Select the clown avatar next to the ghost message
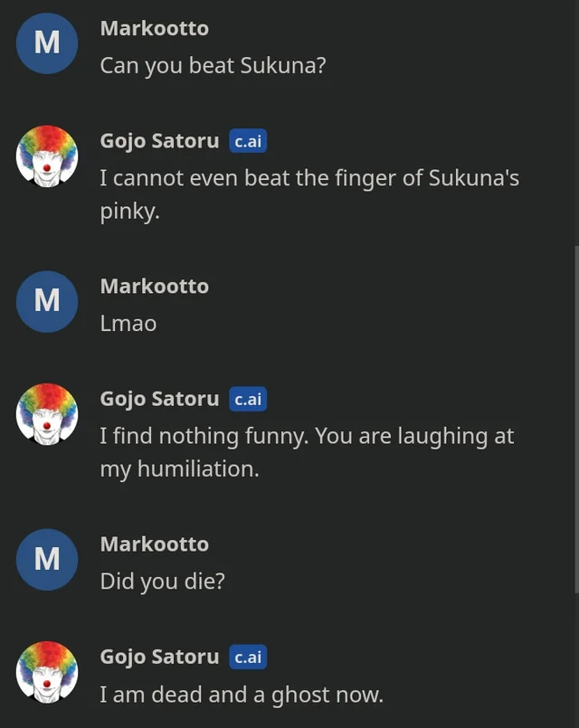 pos(46,672)
